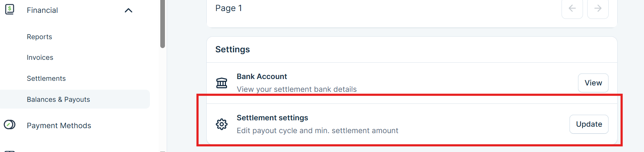The image size is (644, 152).
Task: Go to next page with right arrow
Action: tap(598, 9)
